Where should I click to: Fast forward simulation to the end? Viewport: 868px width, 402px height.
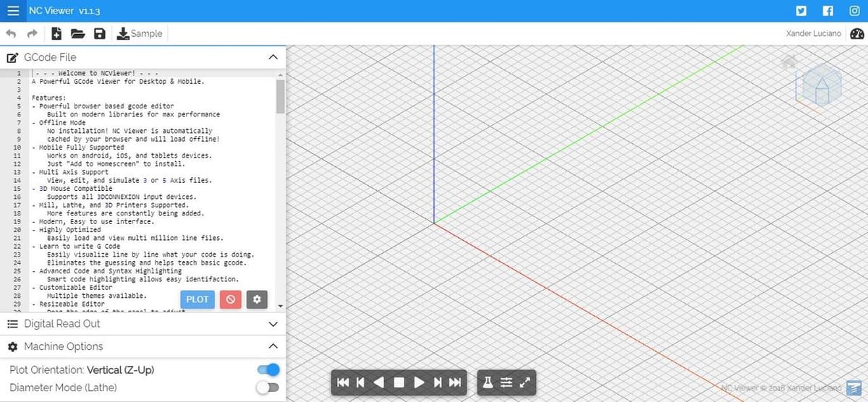(x=455, y=382)
